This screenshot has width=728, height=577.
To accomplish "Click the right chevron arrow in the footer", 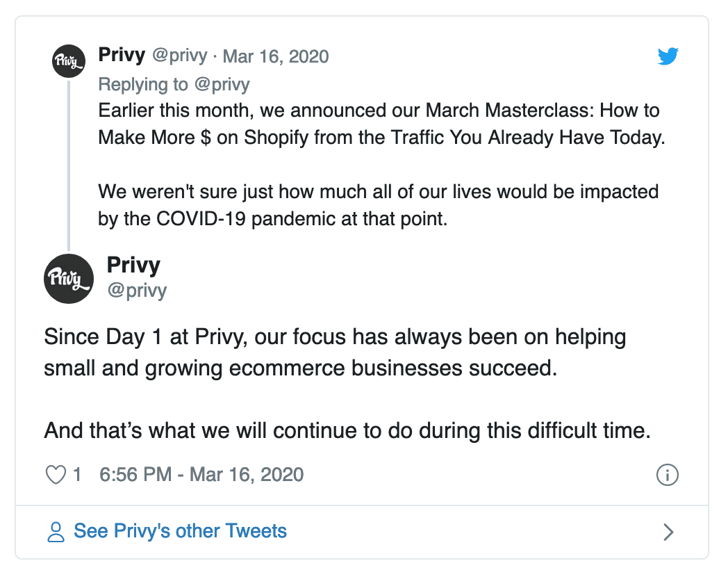I will click(668, 532).
